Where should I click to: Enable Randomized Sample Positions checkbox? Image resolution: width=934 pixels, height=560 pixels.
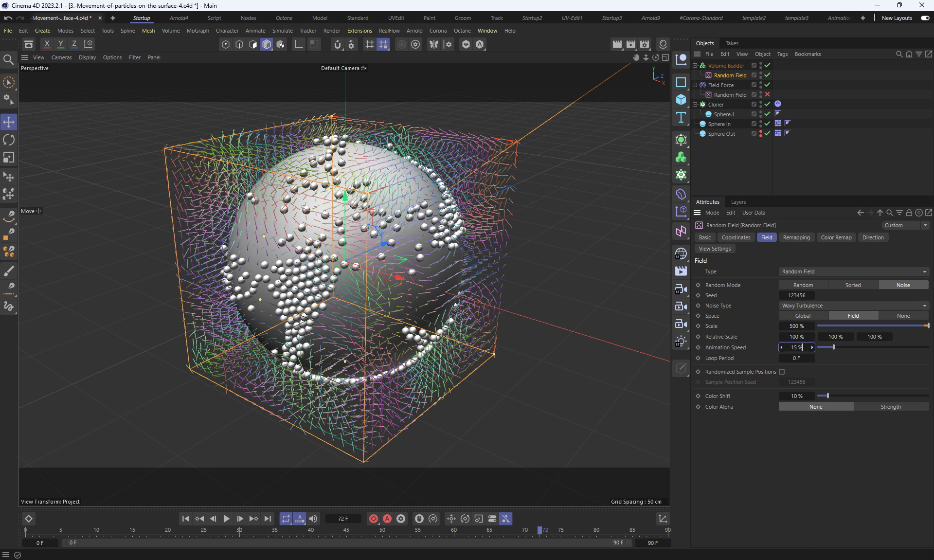782,372
